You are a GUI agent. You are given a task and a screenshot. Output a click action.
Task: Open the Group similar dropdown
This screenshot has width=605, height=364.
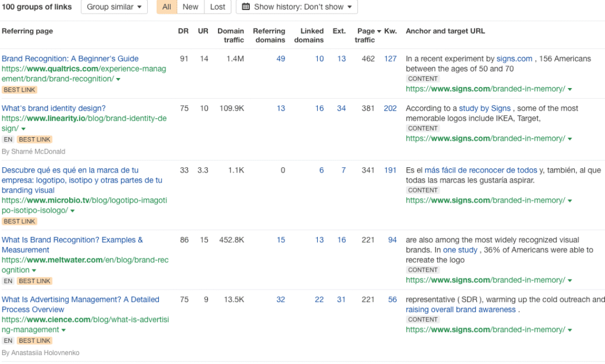click(x=114, y=7)
